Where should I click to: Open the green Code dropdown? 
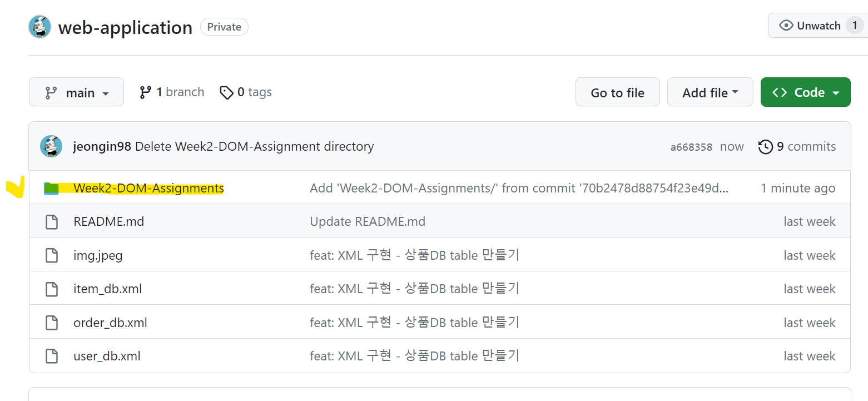click(805, 92)
